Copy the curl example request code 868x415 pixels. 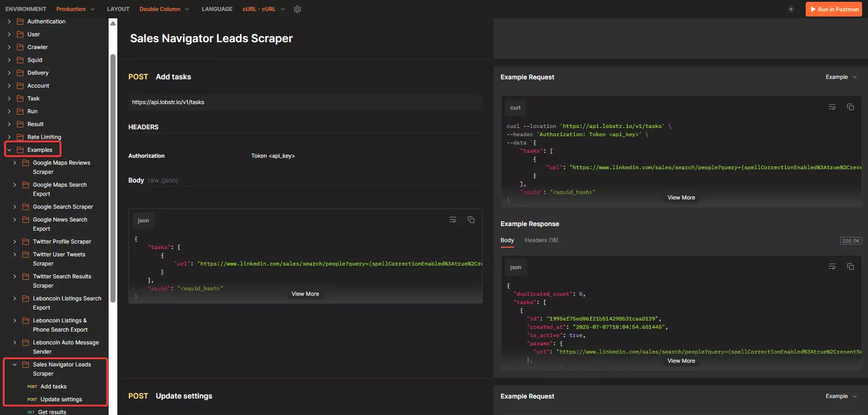851,107
